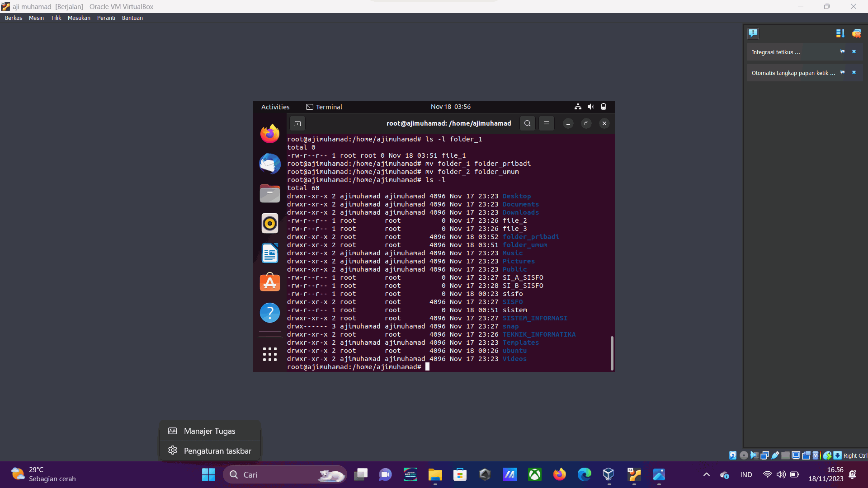Click the Nov 18 03:56 clock
This screenshot has width=868, height=488.
451,107
